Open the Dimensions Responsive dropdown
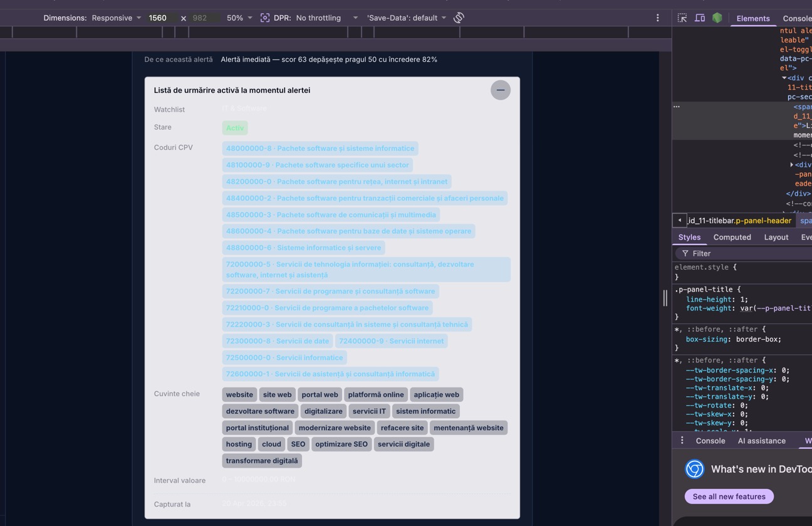Screen dimensions: 812x526 (x=116, y=18)
